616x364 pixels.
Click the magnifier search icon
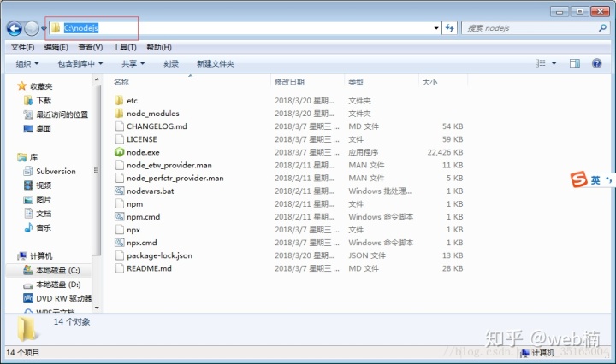pos(602,28)
